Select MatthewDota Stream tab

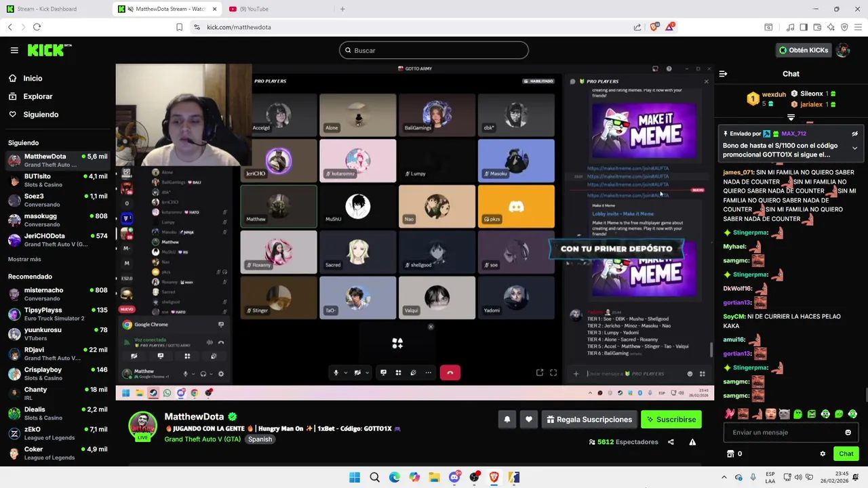click(x=167, y=9)
